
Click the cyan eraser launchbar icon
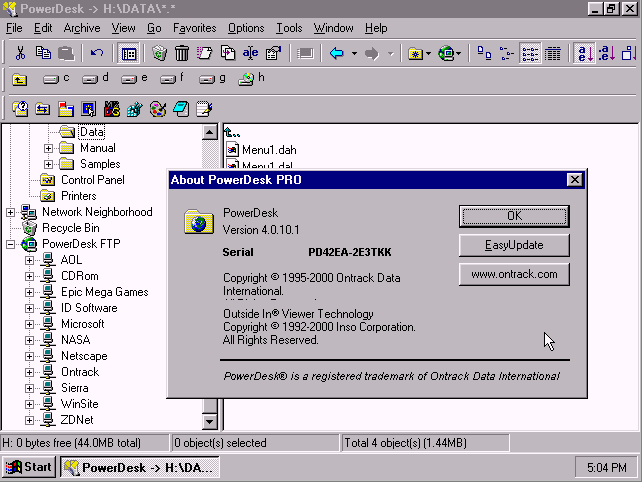pyautogui.click(x=181, y=109)
